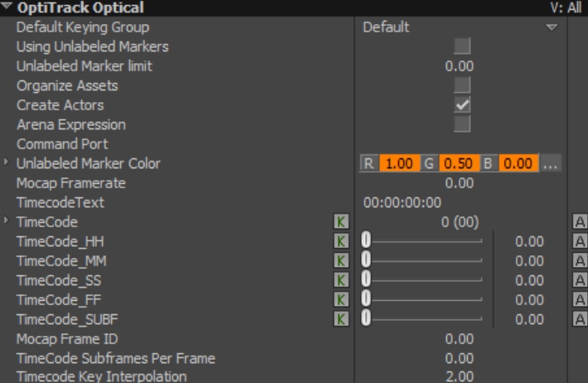Screen dimensions: 588x383
Task: Toggle the A button on TimeCode_HH row
Action: (580, 241)
